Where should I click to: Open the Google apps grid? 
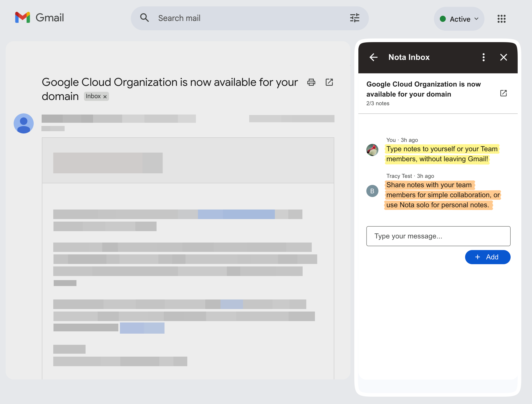pyautogui.click(x=502, y=18)
